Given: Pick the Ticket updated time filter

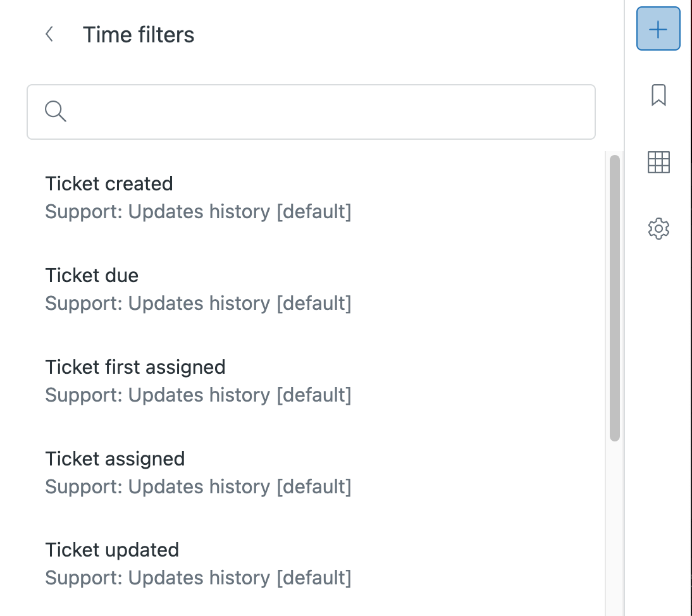Looking at the screenshot, I should (112, 550).
